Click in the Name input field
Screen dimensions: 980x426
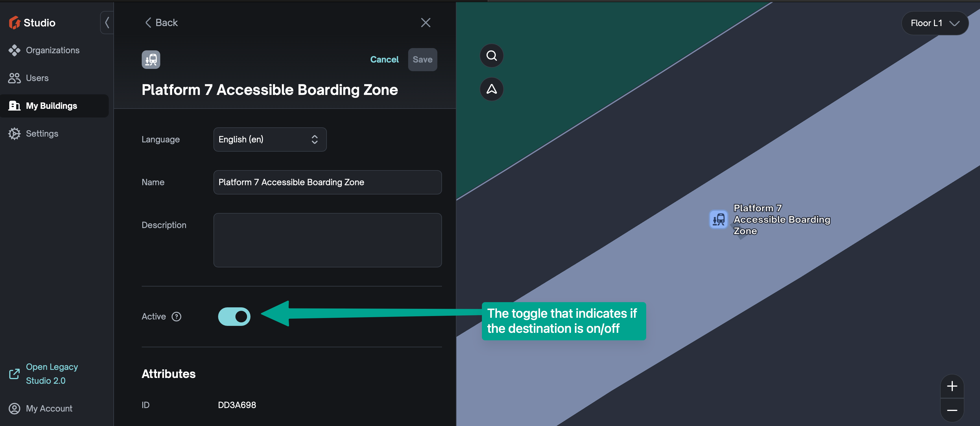(x=327, y=182)
